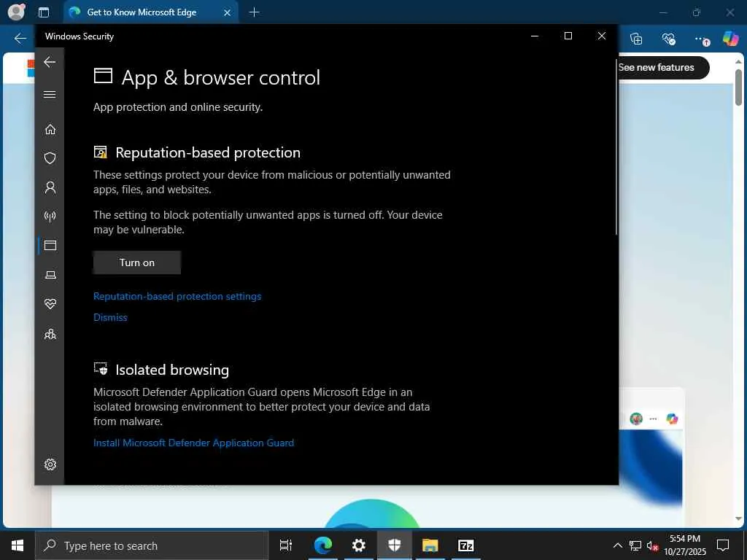Open Edge Browser essentials heart icon
747x560 pixels.
point(668,39)
